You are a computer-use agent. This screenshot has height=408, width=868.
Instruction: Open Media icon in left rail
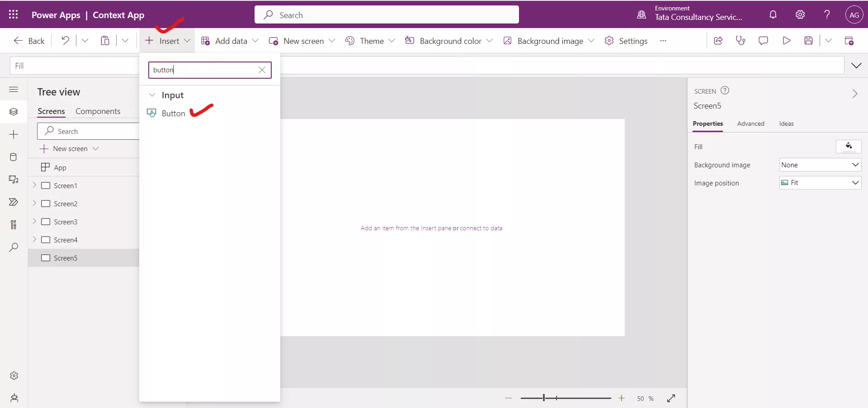tap(14, 180)
